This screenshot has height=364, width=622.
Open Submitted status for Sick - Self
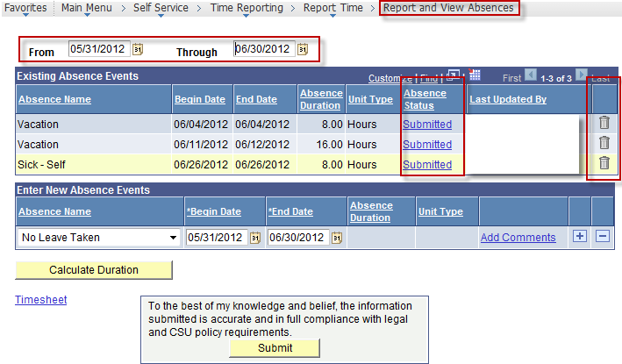click(427, 165)
